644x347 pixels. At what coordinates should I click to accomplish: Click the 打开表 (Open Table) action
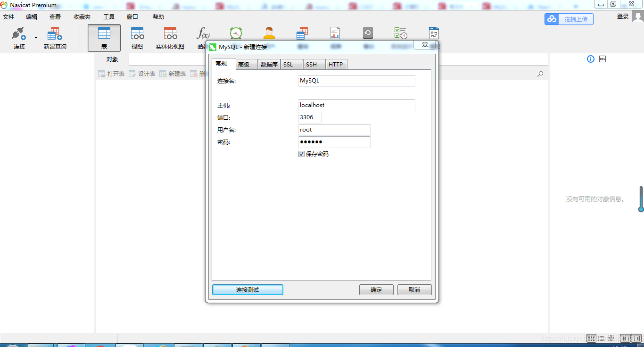[111, 74]
